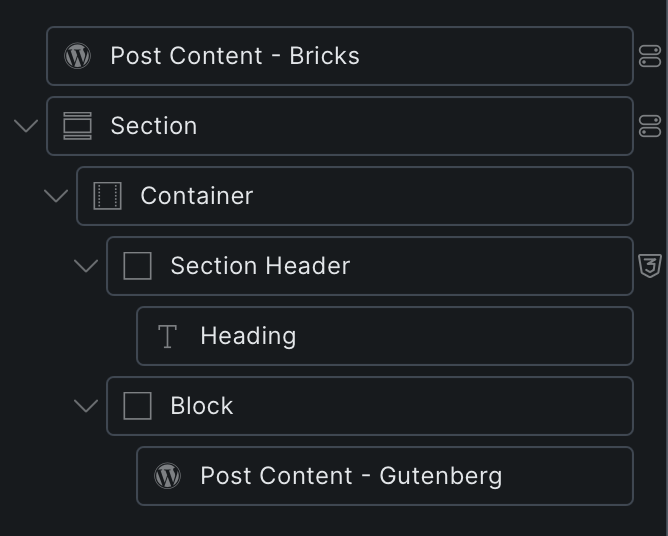Screen dimensions: 668x536
Task: Click the CSS3 badge next to Section Header
Action: coord(650,266)
